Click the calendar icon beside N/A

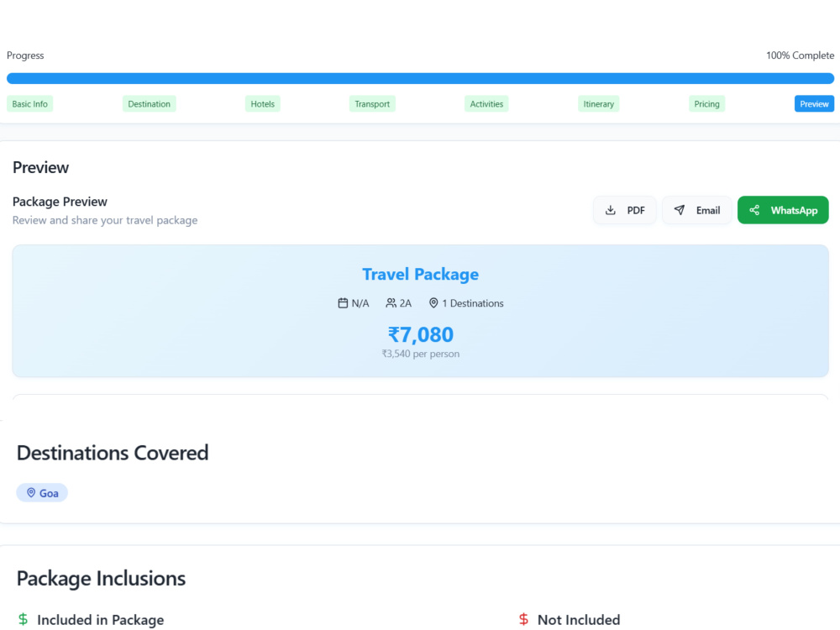343,303
